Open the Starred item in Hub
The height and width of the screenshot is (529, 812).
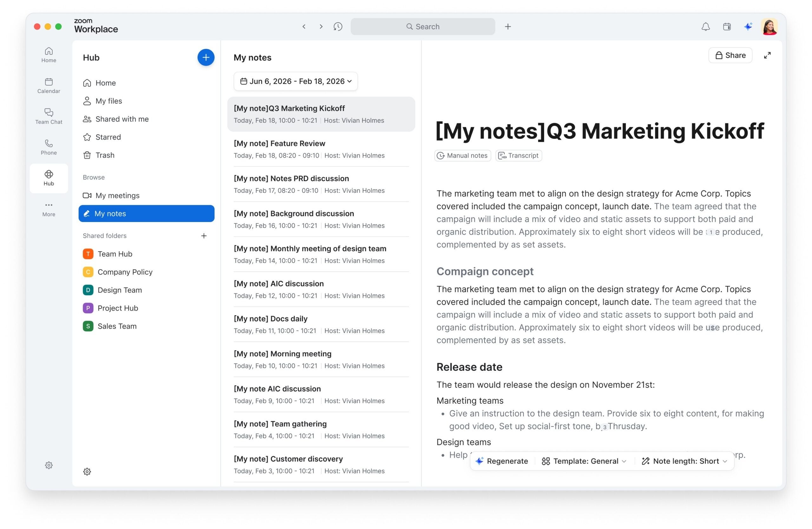(108, 137)
